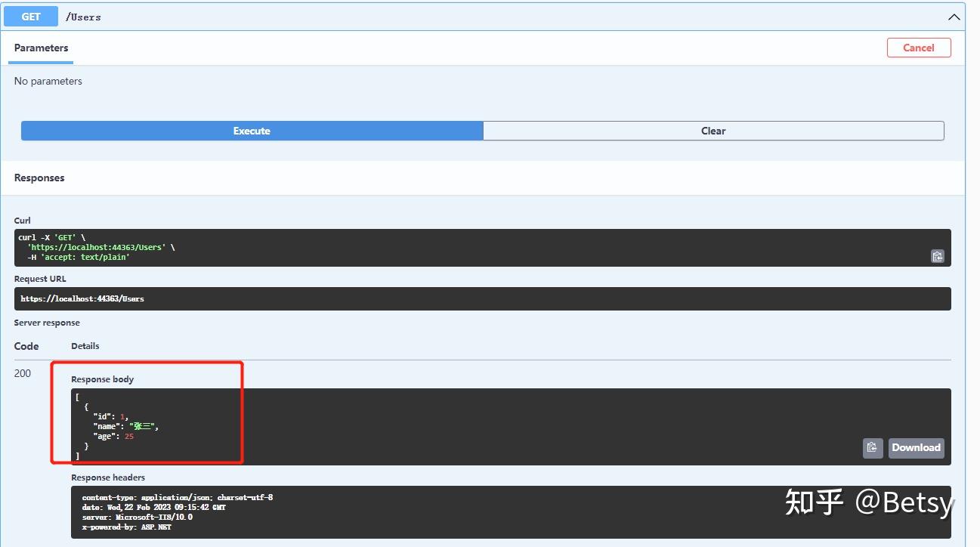980x547 pixels.
Task: Click the localhost URL in curl command
Action: point(97,247)
